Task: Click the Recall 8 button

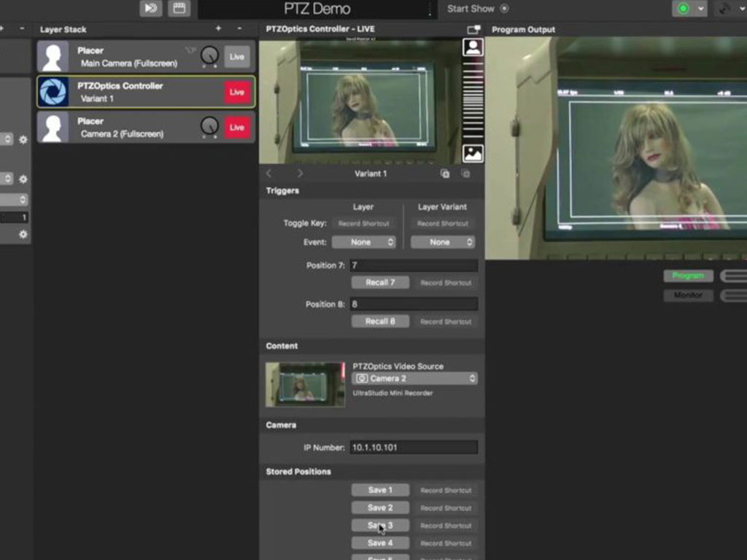Action: [x=380, y=322]
